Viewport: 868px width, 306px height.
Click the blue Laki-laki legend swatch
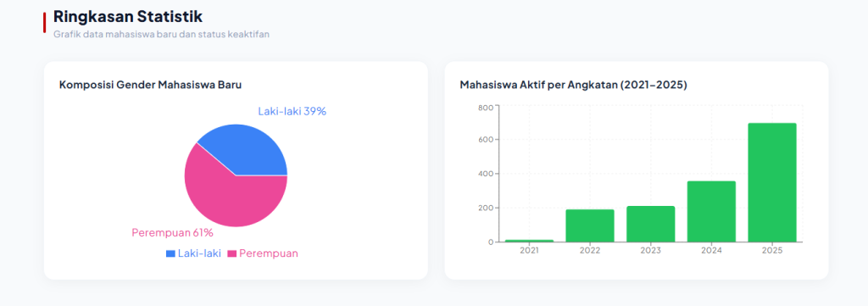click(x=170, y=254)
